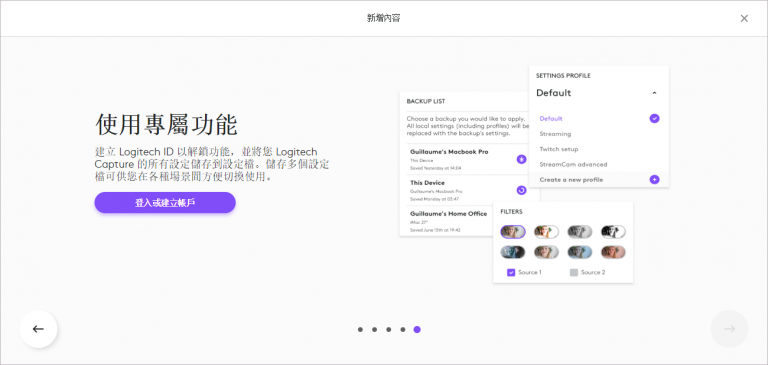768x365 pixels.
Task: Jump to the fourth page indicator dot
Action: click(x=403, y=330)
